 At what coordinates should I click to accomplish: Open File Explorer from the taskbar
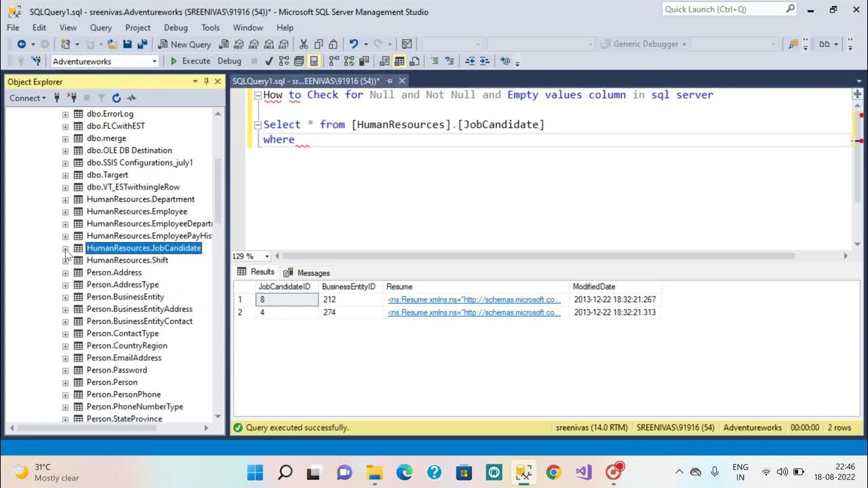click(375, 472)
